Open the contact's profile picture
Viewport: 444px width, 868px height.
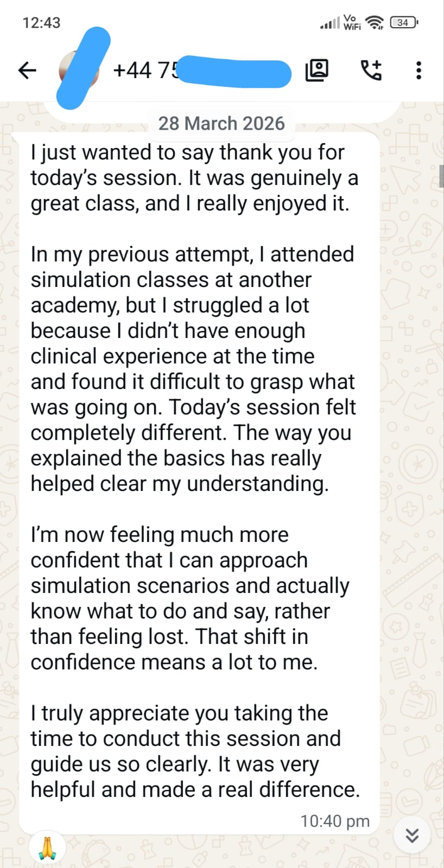coord(79,70)
